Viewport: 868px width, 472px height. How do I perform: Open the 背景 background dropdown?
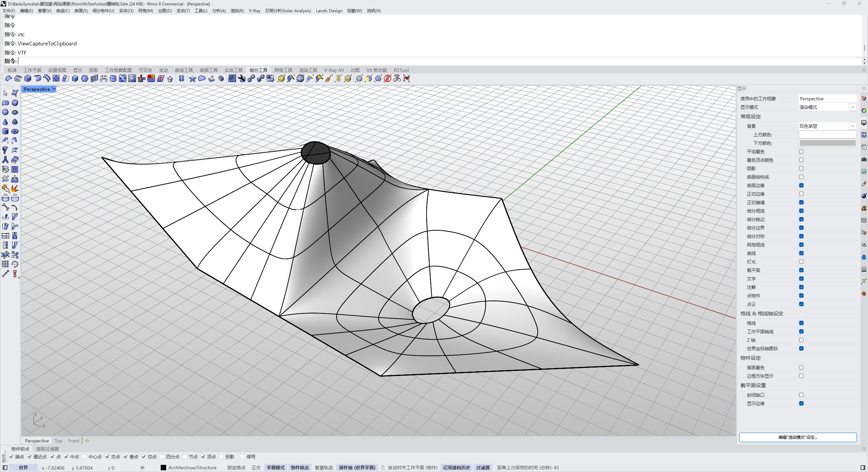tap(852, 126)
